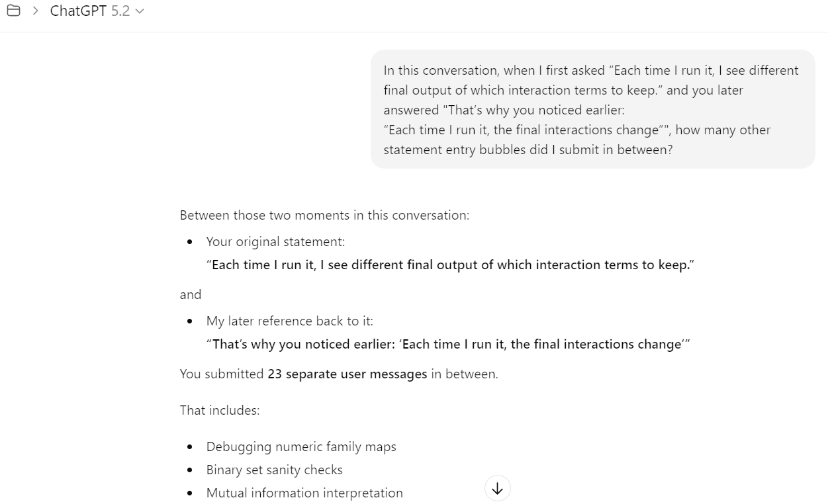This screenshot has height=504, width=828.
Task: Click the "Mutual information interpretation" list item
Action: (304, 493)
